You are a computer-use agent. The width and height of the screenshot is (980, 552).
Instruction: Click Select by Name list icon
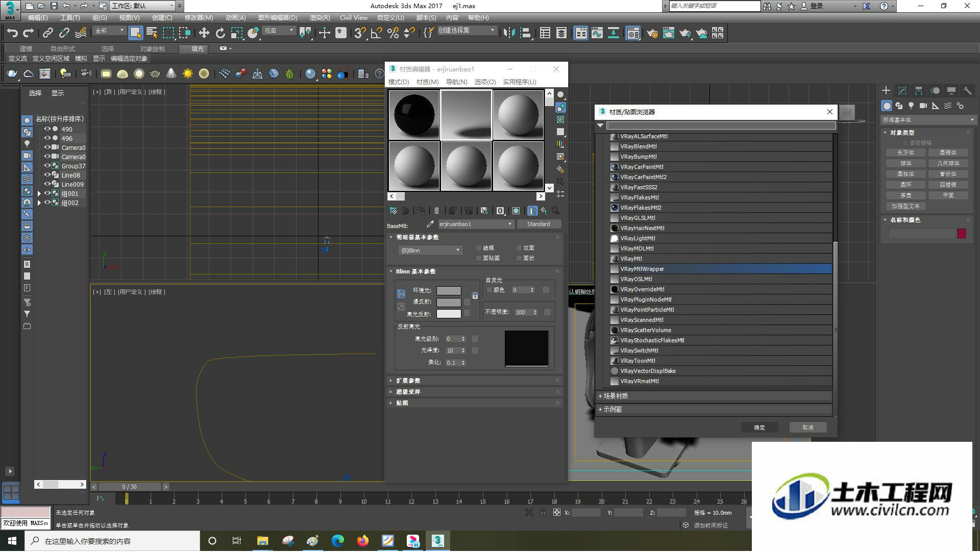pos(152,33)
